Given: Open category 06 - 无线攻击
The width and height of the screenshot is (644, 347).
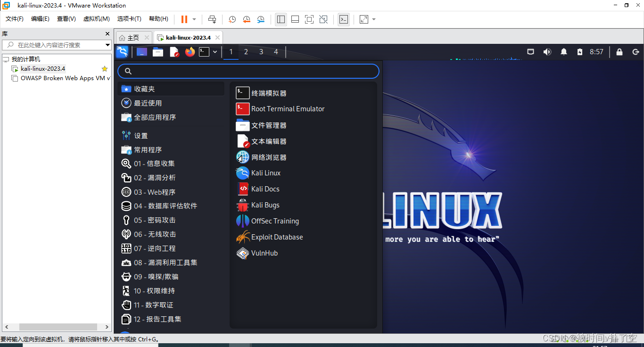Looking at the screenshot, I should [172, 234].
